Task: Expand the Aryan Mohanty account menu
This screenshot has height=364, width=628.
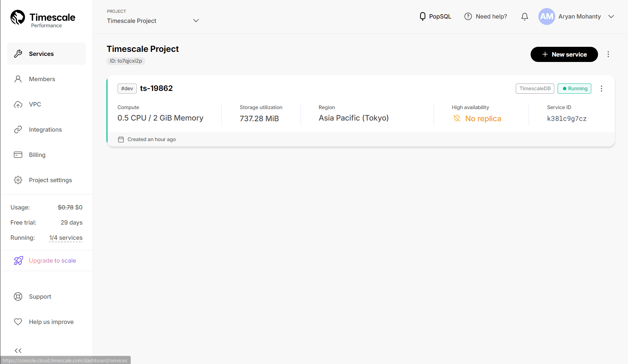Action: click(611, 16)
